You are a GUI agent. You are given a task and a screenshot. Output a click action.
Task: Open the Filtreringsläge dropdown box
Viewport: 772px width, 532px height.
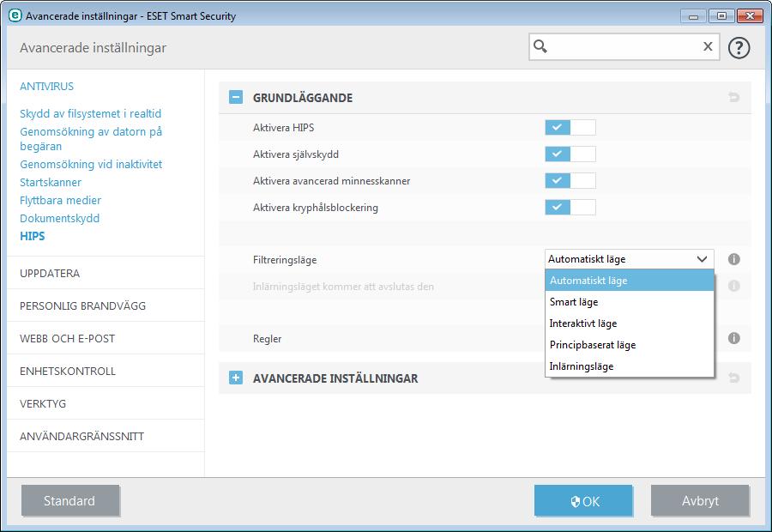(630, 259)
